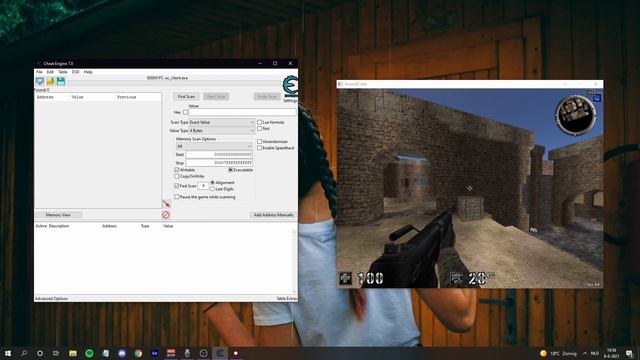Viewport: 640px width, 360px height.
Task: Click the ammo weapon icon in AssaultCube
Action: click(x=456, y=278)
